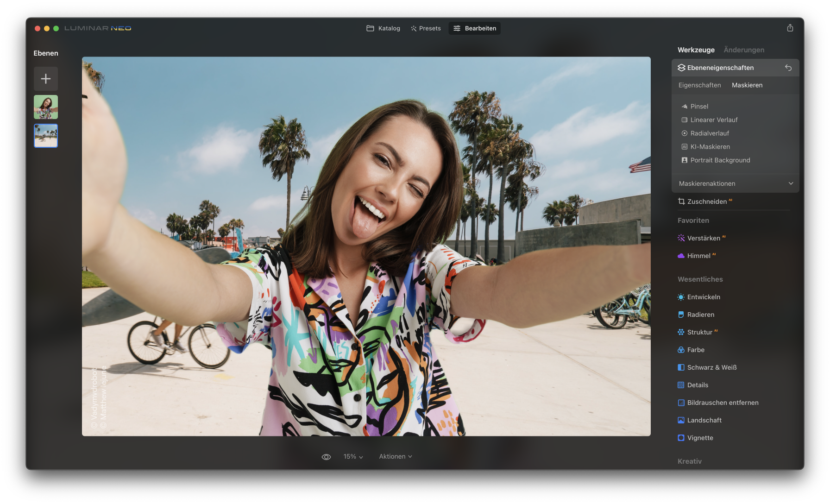Select the Radialverlauf mask tool
Image resolution: width=830 pixels, height=504 pixels.
point(709,133)
